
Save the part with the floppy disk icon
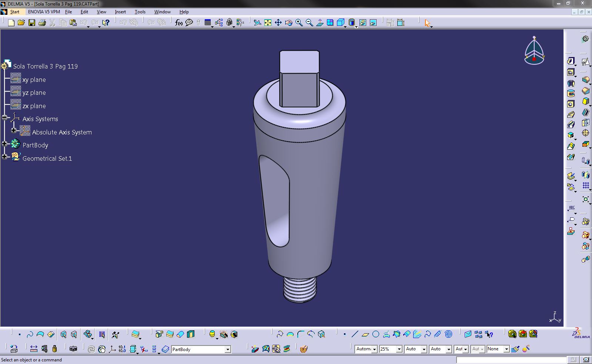[x=32, y=23]
